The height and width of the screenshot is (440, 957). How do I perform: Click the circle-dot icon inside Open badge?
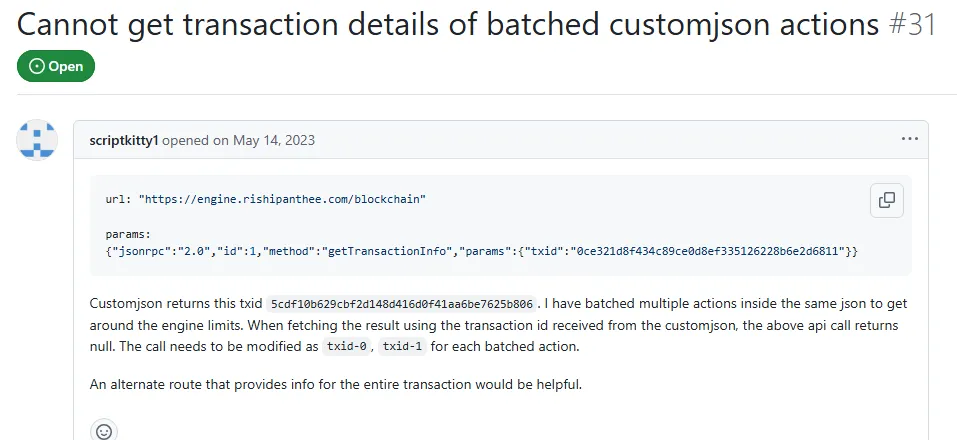[x=37, y=66]
